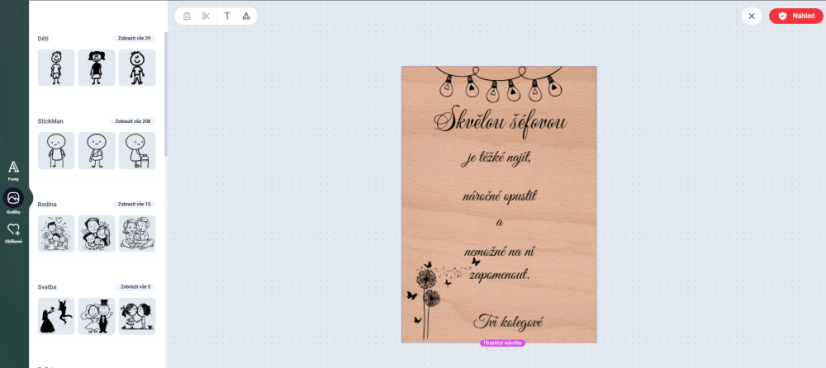Click the Děti category heading
This screenshot has width=826, height=368.
coord(43,38)
